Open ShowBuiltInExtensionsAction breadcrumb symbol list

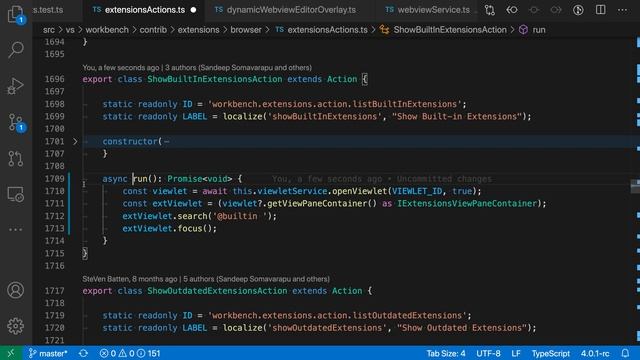pyautogui.click(x=443, y=30)
